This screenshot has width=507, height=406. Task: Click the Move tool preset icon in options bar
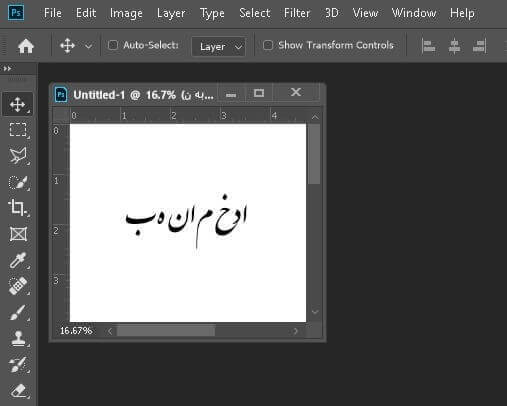[67, 46]
